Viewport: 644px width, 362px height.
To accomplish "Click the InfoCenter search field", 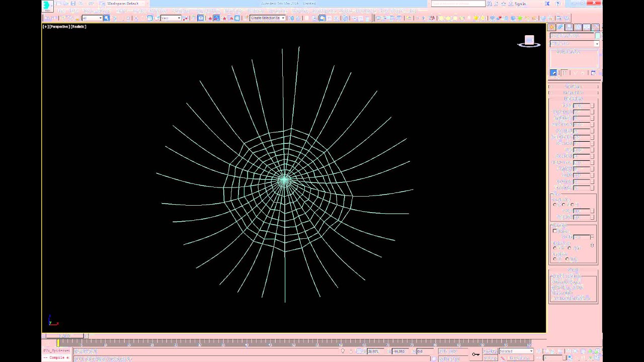I will tap(458, 4).
